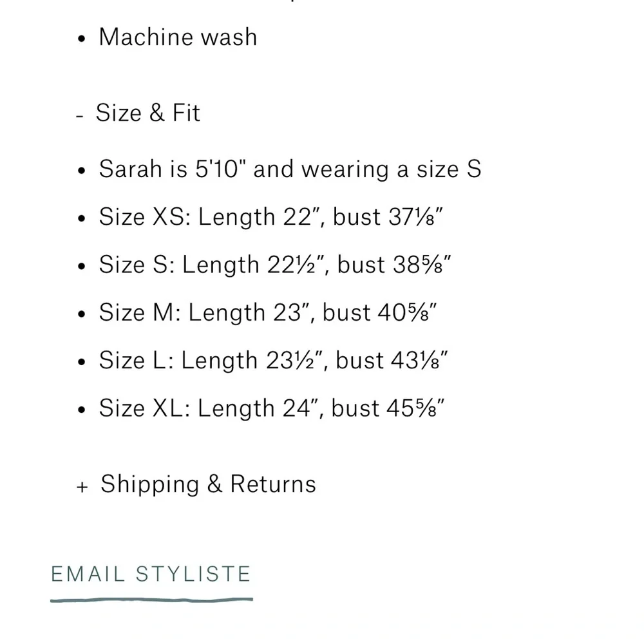Click the Size XS measurement line

(x=270, y=217)
